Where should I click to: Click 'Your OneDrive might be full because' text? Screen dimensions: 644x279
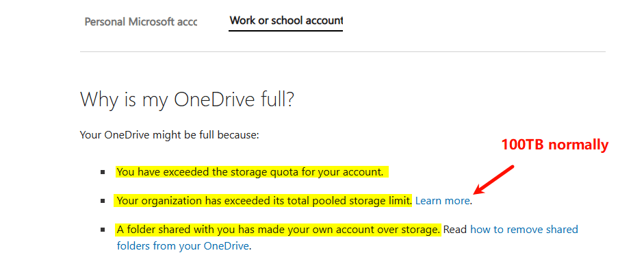click(x=170, y=135)
